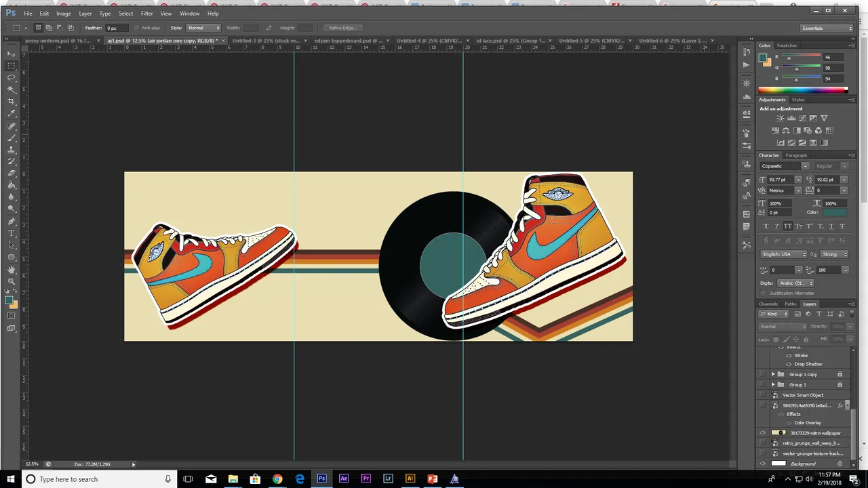Viewport: 868px width, 488px height.
Task: Select the Pen tool
Action: pos(12,221)
